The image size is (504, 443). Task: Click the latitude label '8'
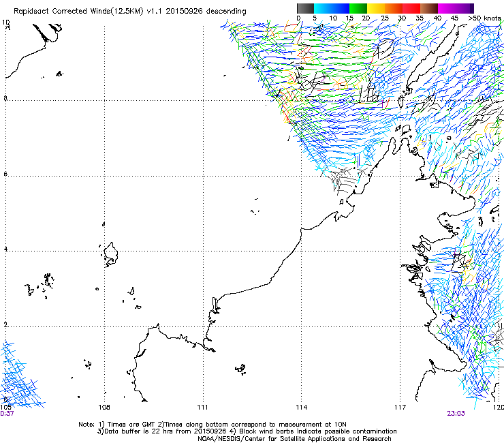pyautogui.click(x=5, y=98)
